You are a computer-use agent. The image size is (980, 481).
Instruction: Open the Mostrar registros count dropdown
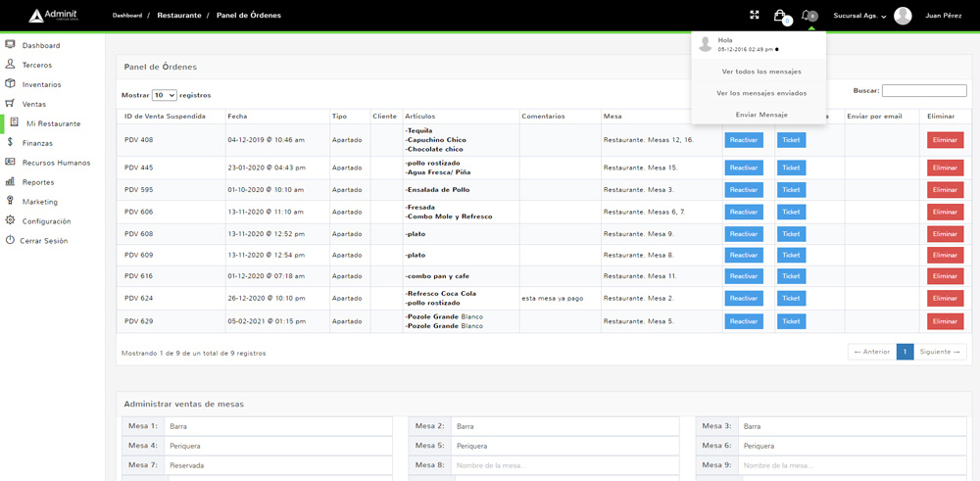click(164, 95)
